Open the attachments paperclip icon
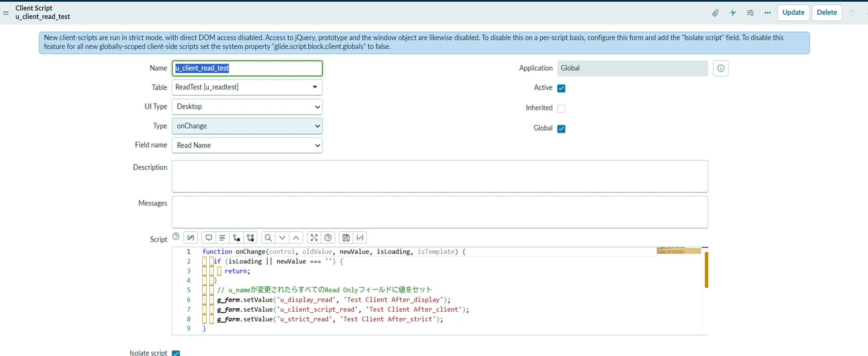 (715, 13)
